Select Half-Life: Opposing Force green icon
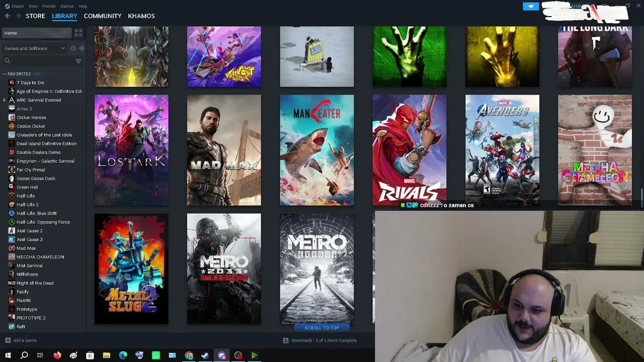Viewport: 644px width, 362px height. click(x=12, y=222)
